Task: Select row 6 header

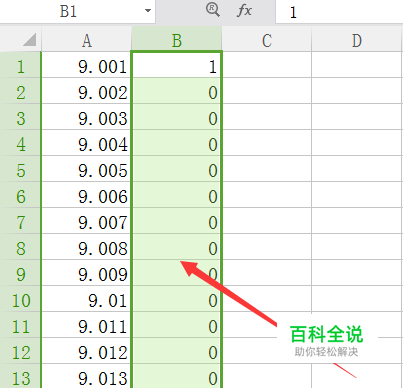Action: pyautogui.click(x=20, y=195)
